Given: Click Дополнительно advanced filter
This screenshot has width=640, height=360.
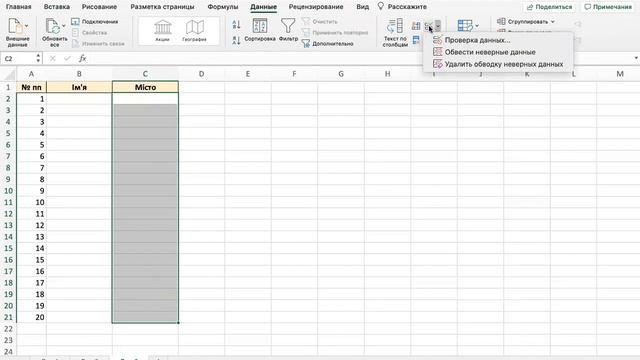Looking at the screenshot, I should pos(328,44).
